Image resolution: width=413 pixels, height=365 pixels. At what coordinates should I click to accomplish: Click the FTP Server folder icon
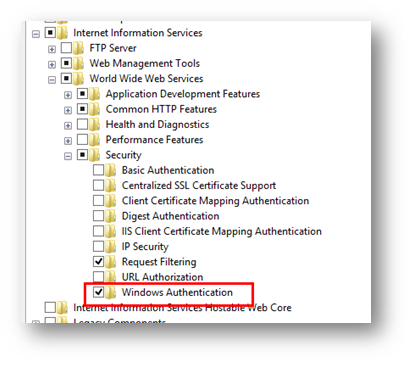point(78,48)
